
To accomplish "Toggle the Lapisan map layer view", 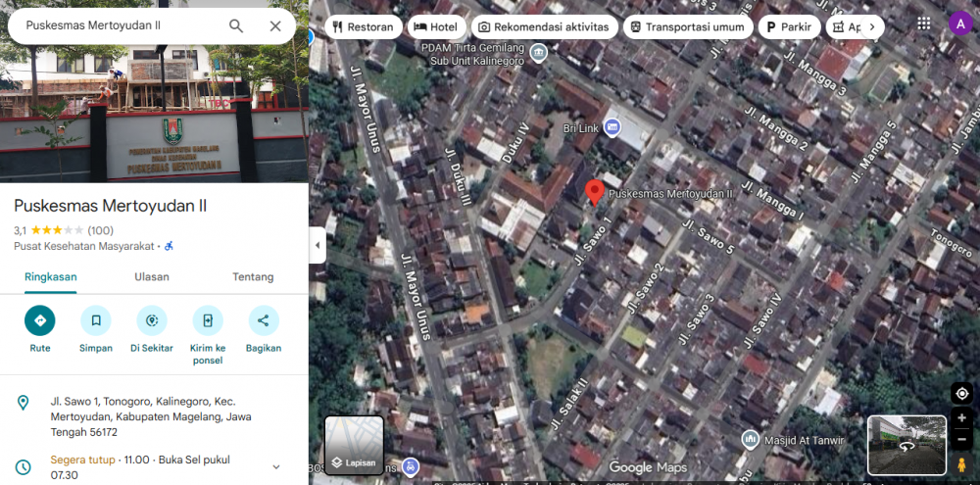I will tap(354, 446).
